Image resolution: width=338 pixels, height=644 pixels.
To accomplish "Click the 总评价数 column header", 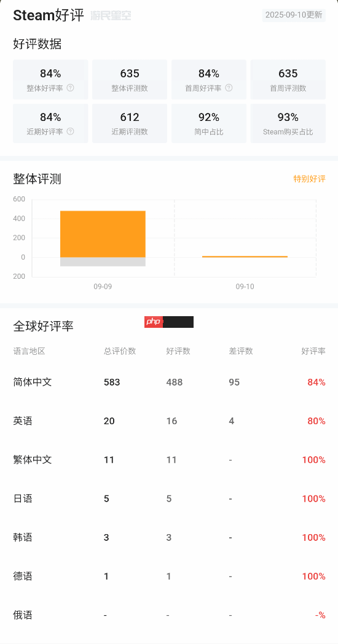I will [120, 351].
